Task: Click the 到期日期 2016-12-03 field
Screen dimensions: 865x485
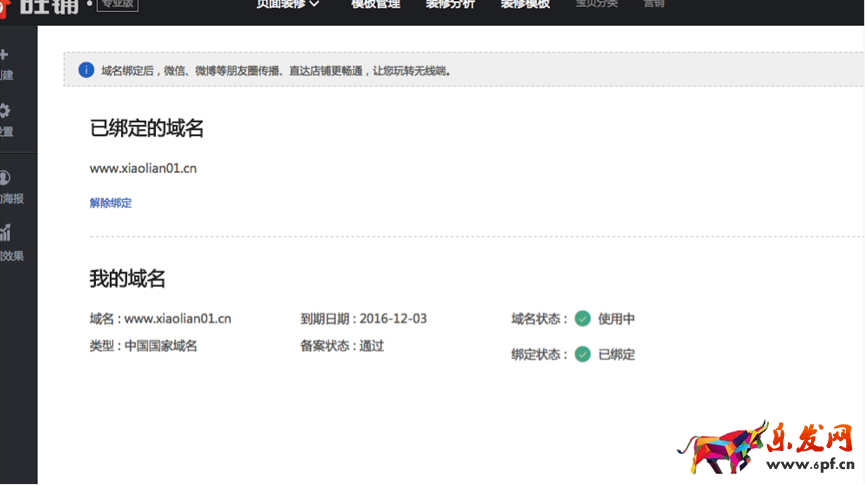Action: (364, 319)
